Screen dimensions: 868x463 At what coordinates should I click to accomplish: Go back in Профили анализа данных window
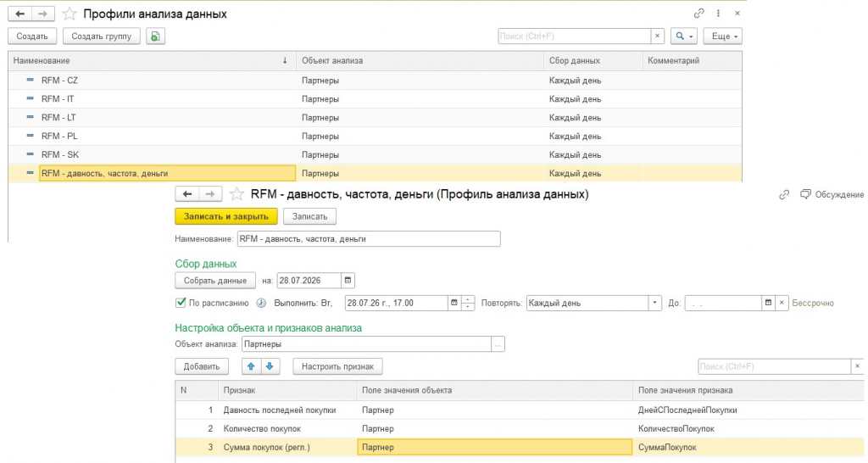tap(20, 14)
